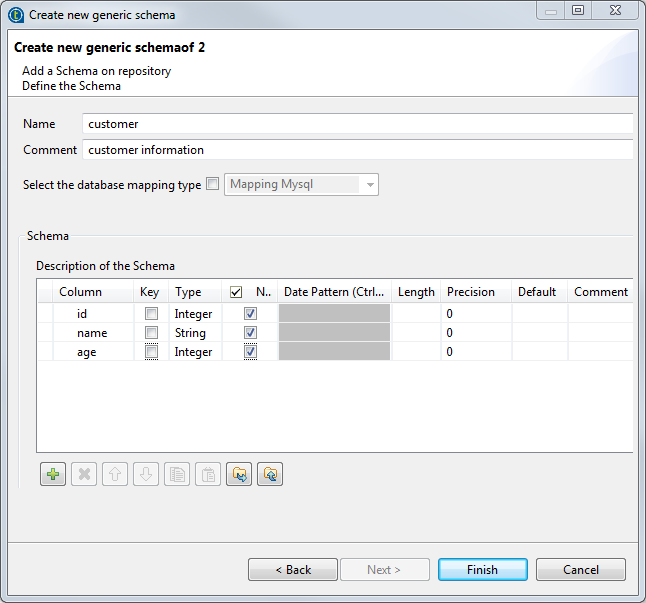646x603 pixels.
Task: Click the Comment text field
Action: (x=358, y=150)
